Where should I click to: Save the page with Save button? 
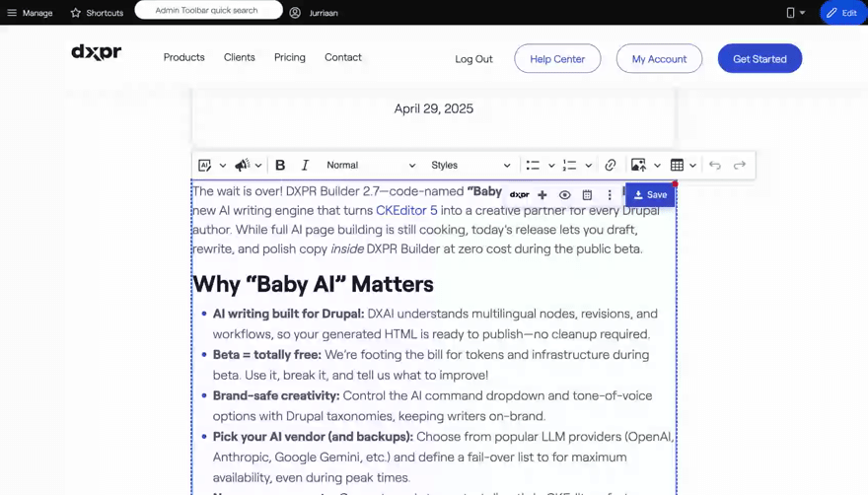tap(651, 195)
